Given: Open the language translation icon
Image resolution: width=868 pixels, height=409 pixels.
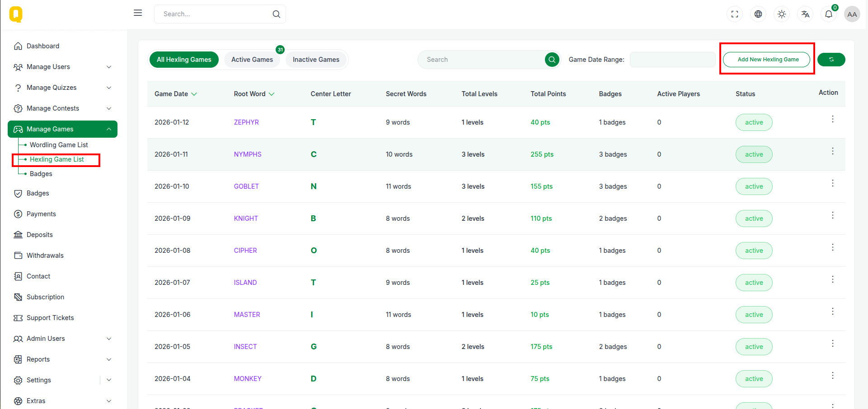Looking at the screenshot, I should (x=805, y=14).
